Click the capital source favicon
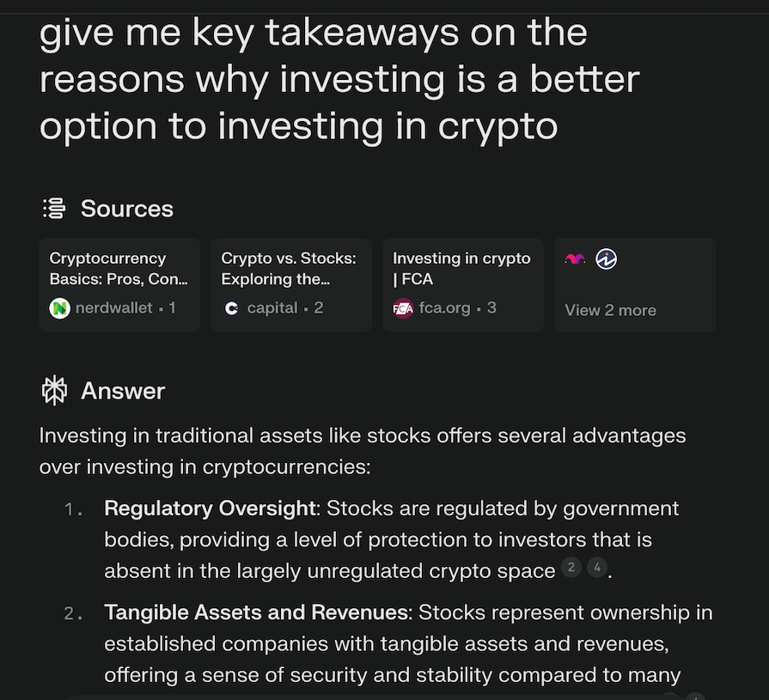 231,307
